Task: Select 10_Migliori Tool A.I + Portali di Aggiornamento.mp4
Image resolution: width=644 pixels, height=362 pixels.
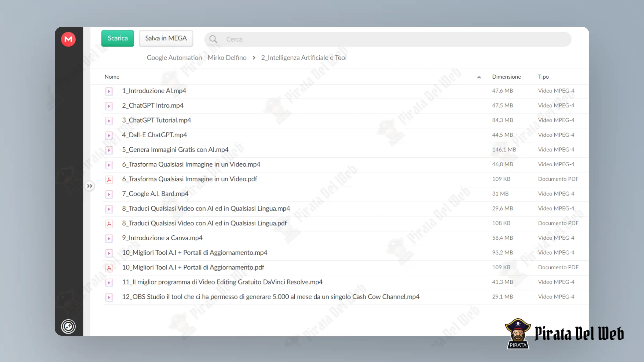Action: [x=195, y=253]
